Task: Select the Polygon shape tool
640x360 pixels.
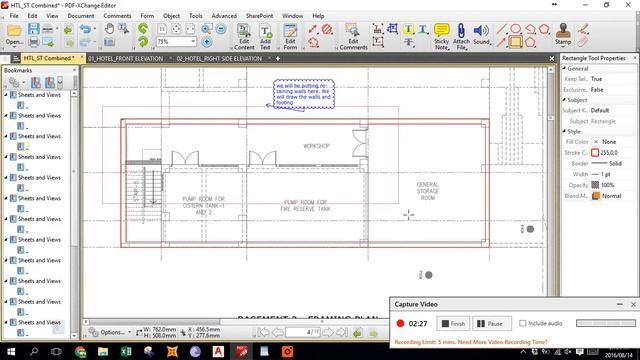Action: pyautogui.click(x=530, y=42)
